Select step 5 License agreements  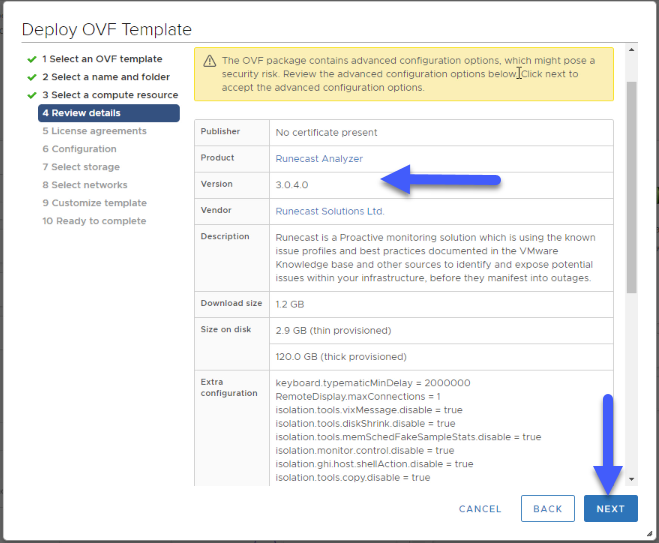pos(94,131)
